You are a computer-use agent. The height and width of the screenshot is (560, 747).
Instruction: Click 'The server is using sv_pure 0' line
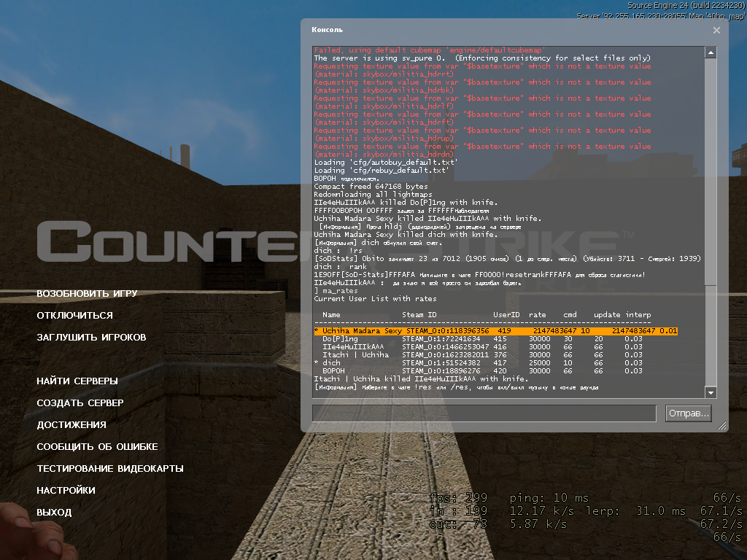[x=482, y=58]
